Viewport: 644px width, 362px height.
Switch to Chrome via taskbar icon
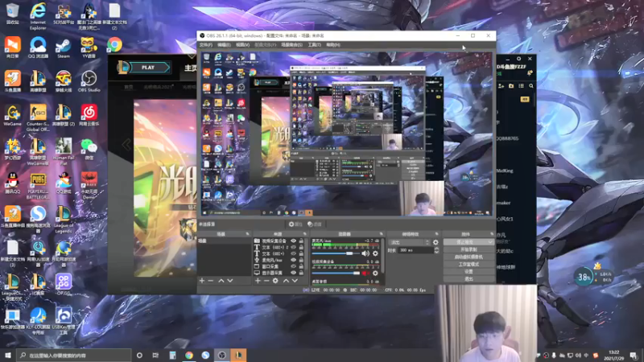[x=189, y=355]
